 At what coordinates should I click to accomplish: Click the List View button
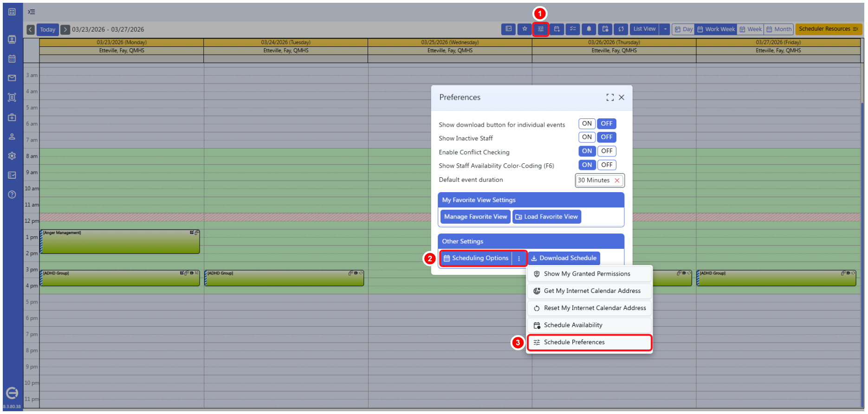(x=644, y=29)
